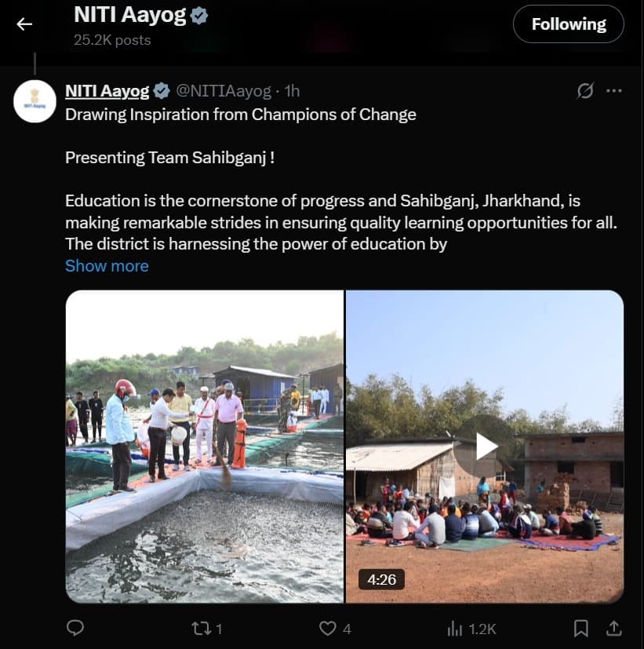Click the NITI Aayog header title
644x649 pixels.
click(x=129, y=15)
